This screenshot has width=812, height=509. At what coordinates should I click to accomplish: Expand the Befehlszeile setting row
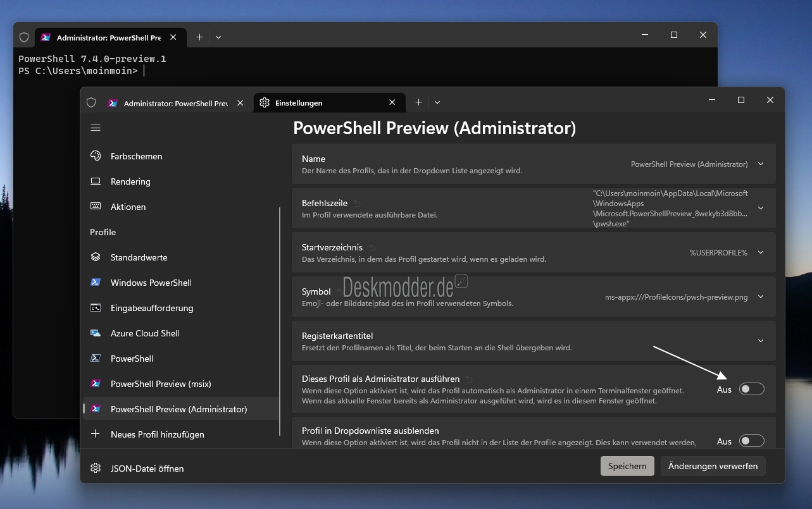(x=761, y=208)
